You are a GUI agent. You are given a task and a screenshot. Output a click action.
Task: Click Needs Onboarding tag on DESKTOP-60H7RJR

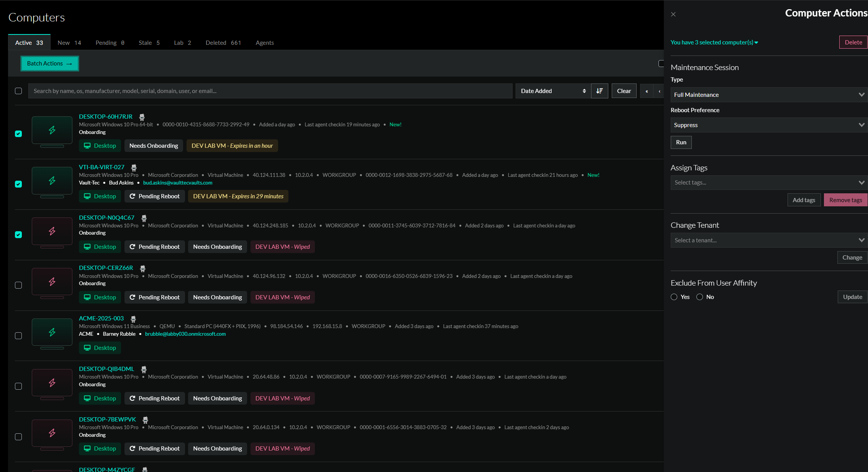[154, 146]
